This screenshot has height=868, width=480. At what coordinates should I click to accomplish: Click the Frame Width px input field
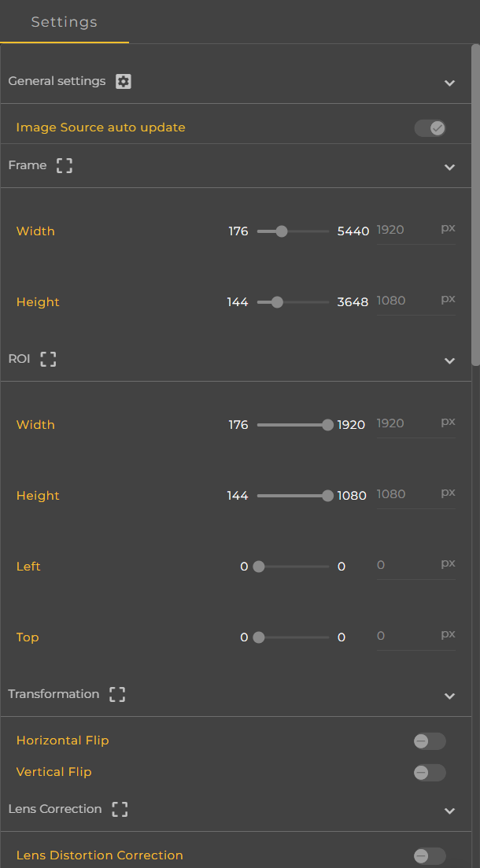click(404, 231)
